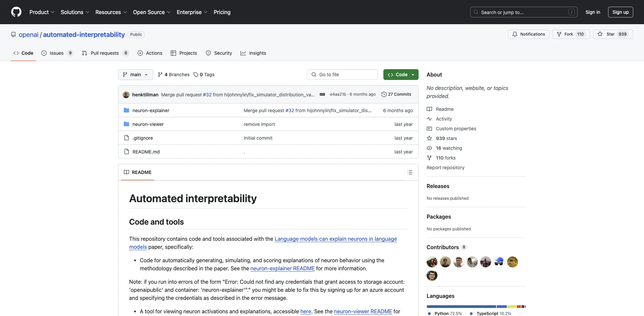
Task: Switch to the Actions tab
Action: [150, 53]
